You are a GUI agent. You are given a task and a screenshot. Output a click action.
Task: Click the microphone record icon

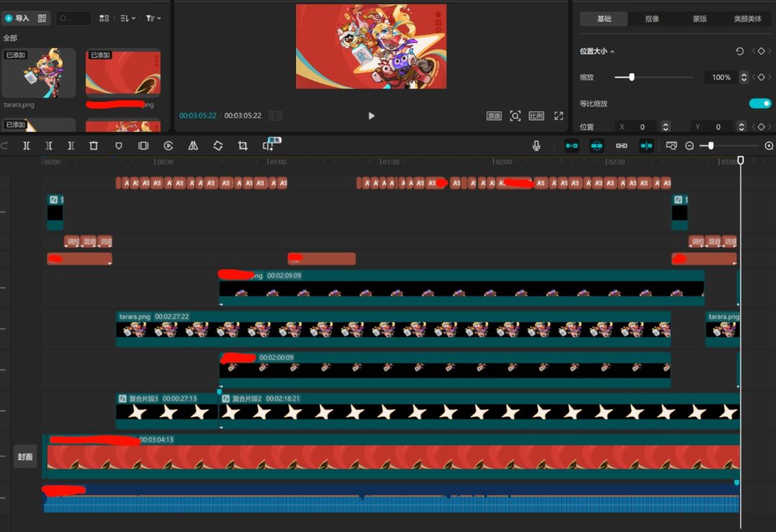coord(536,146)
